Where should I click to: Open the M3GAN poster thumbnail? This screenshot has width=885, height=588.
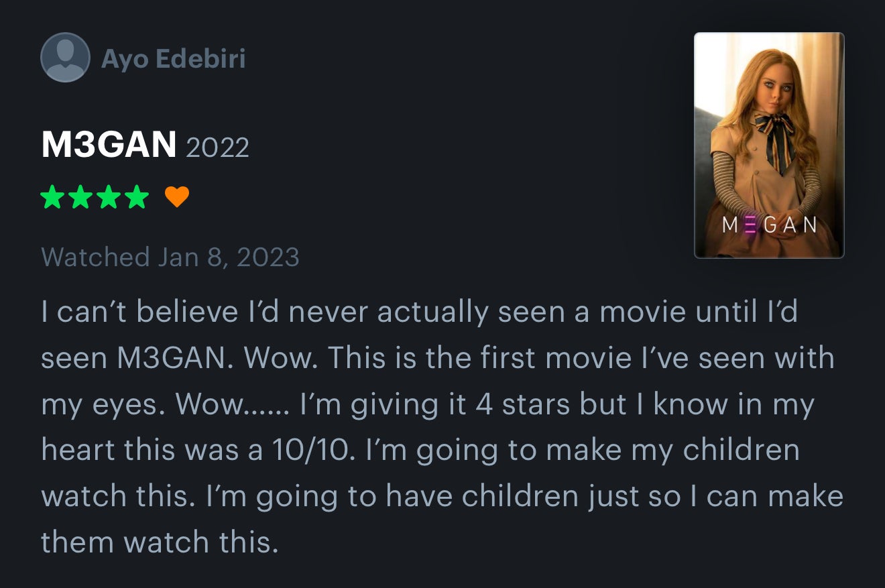point(769,145)
